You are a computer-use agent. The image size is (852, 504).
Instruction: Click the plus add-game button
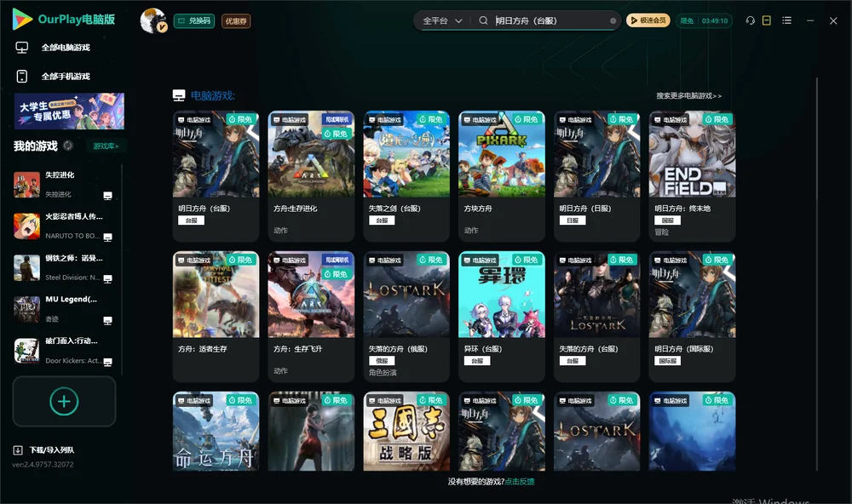[64, 401]
